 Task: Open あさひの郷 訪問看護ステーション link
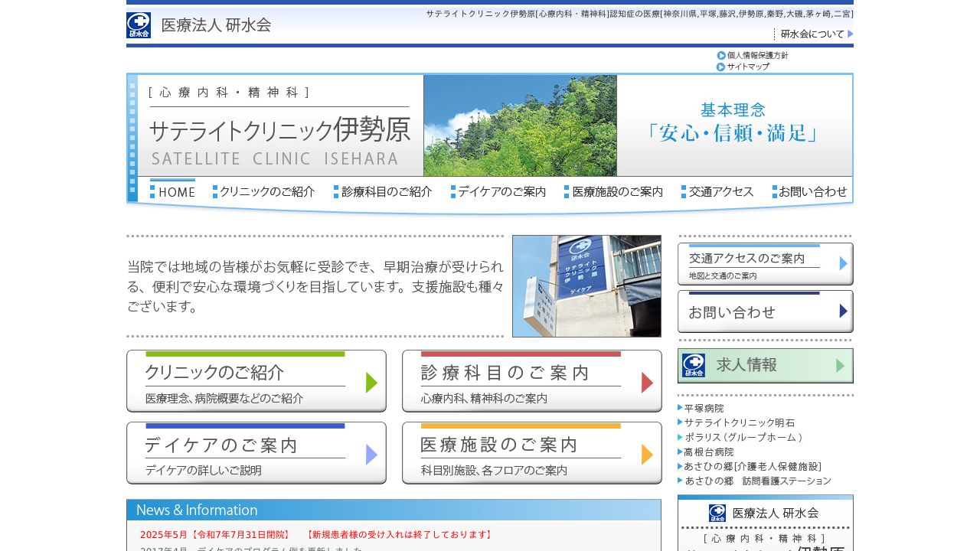click(x=758, y=481)
